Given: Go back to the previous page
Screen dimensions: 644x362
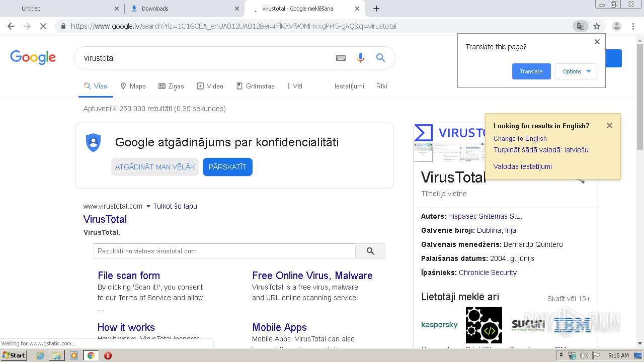Looking at the screenshot, I should (x=11, y=26).
